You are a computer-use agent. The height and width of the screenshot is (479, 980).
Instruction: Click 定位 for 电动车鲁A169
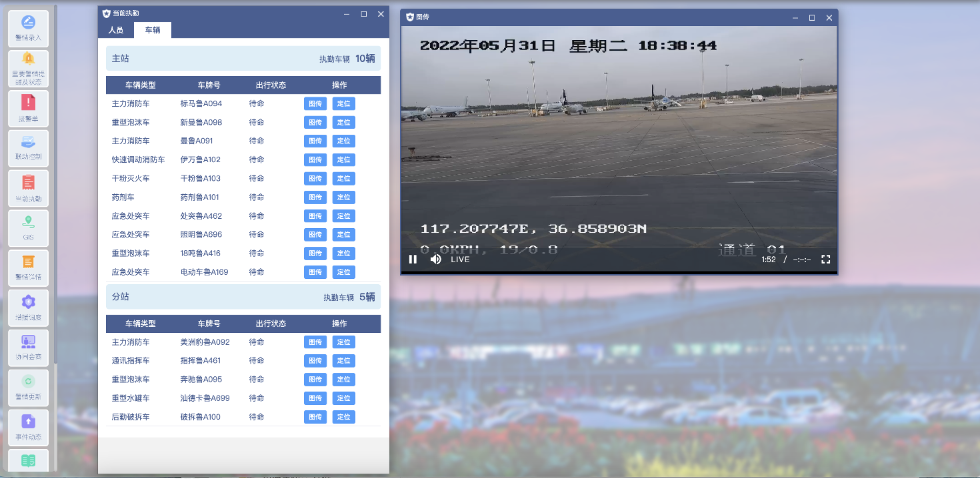point(344,272)
